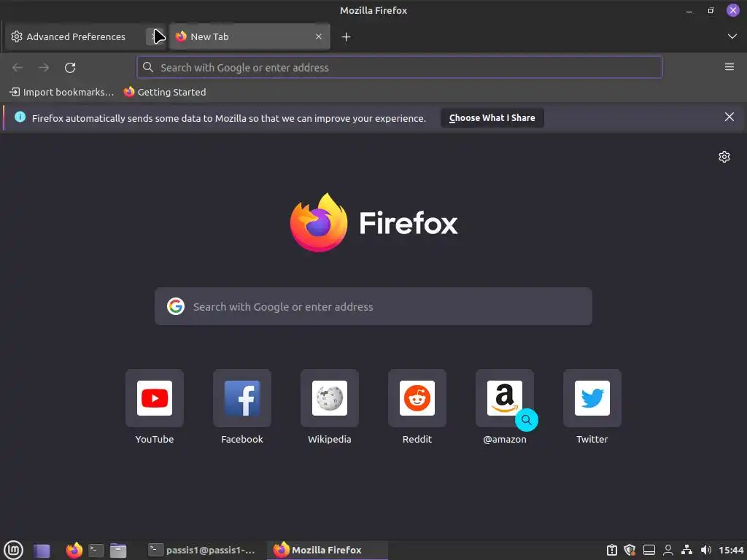Dismiss the data sharing notification

click(729, 117)
